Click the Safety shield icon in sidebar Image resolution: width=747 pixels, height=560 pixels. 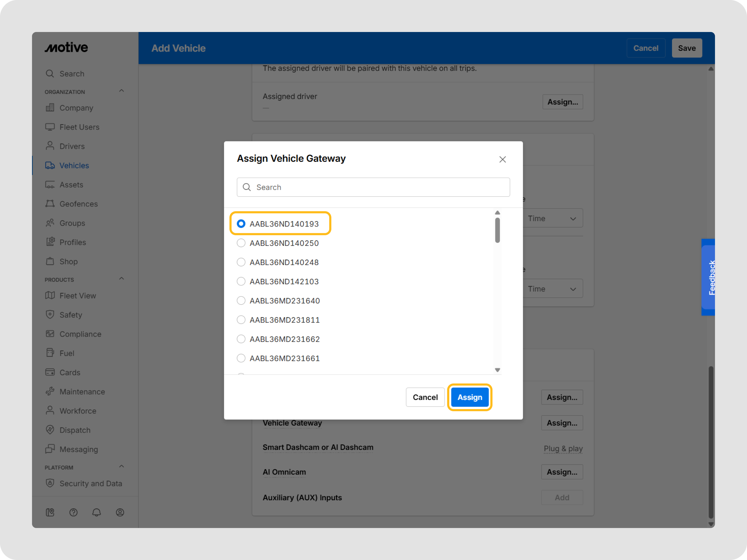click(x=50, y=315)
